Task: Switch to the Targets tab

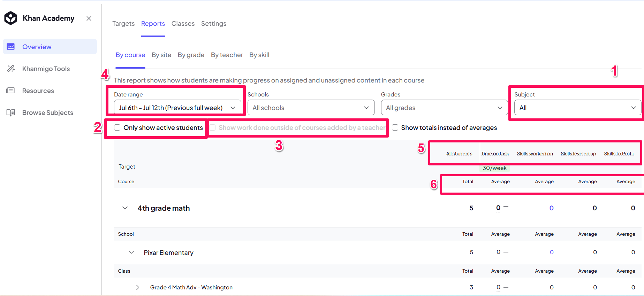Action: coord(123,24)
